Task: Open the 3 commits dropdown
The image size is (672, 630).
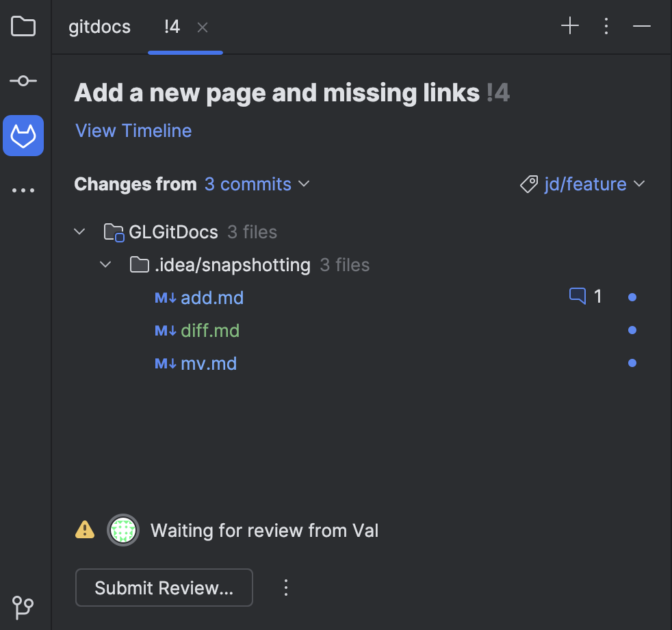Action: [257, 184]
